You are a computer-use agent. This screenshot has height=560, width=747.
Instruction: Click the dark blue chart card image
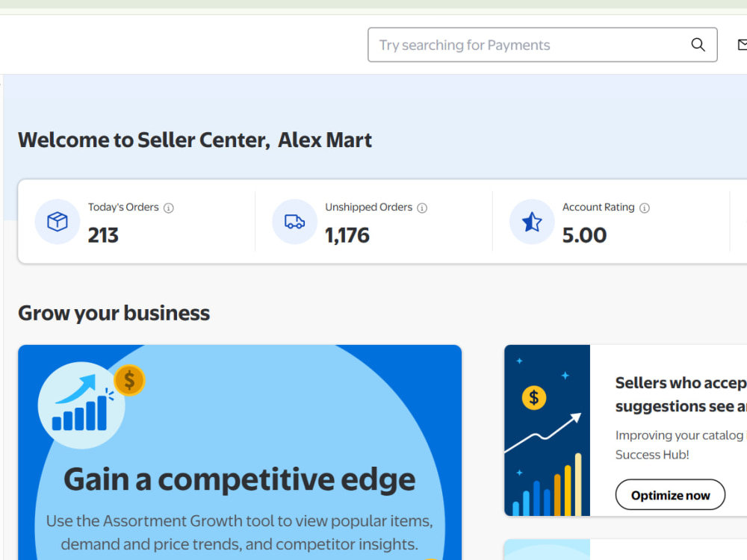coord(547,431)
